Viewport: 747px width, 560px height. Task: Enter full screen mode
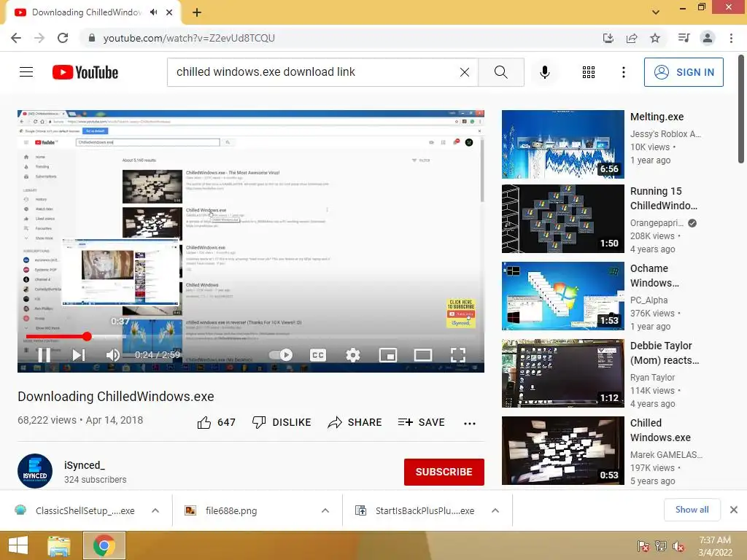point(458,355)
